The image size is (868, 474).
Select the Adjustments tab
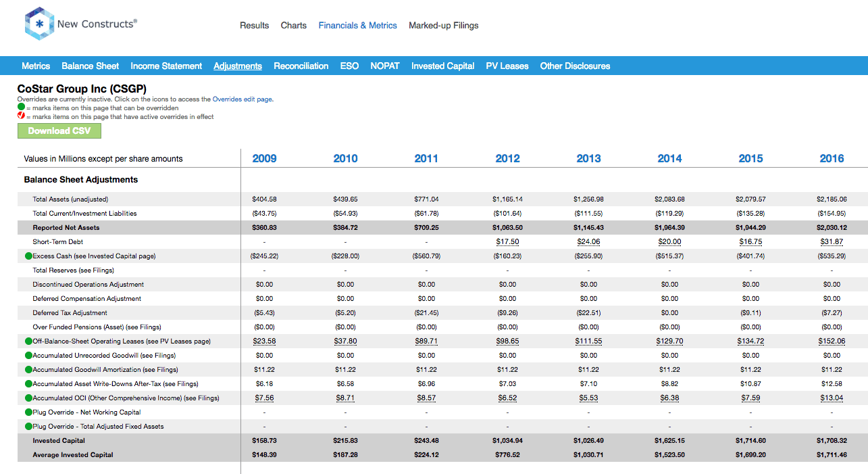pyautogui.click(x=238, y=66)
